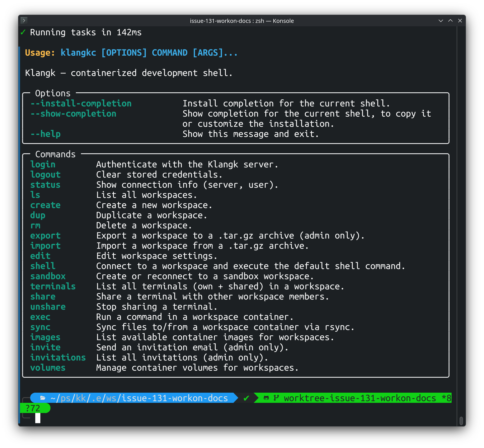This screenshot has height=448, width=484.
Task: Click the 'login' command name
Action: (43, 164)
